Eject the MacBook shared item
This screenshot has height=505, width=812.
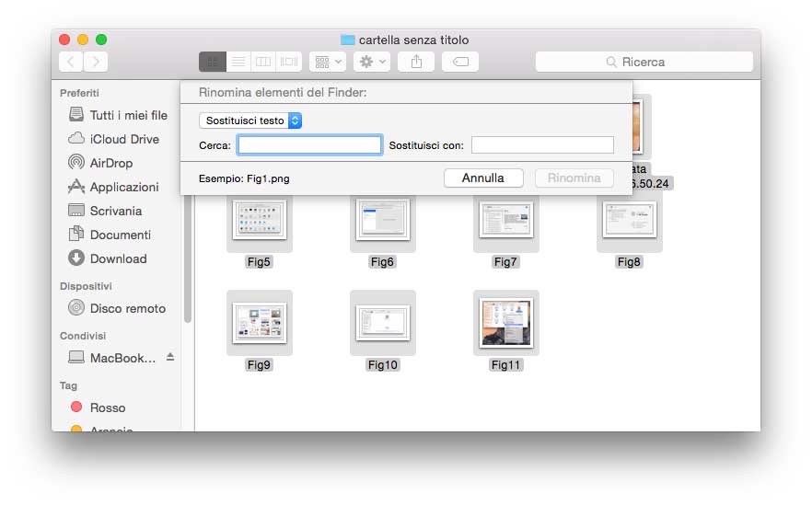tap(169, 357)
